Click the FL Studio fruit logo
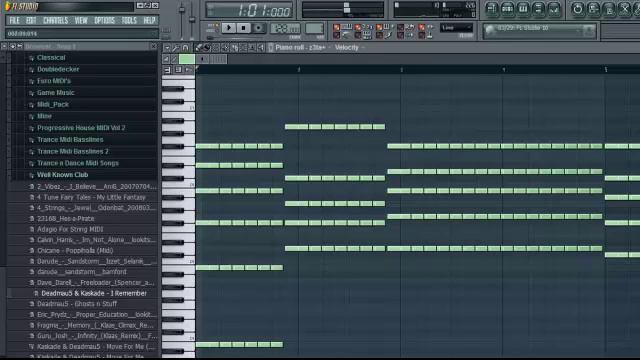This screenshot has width=640, height=360. pyautogui.click(x=8, y=6)
